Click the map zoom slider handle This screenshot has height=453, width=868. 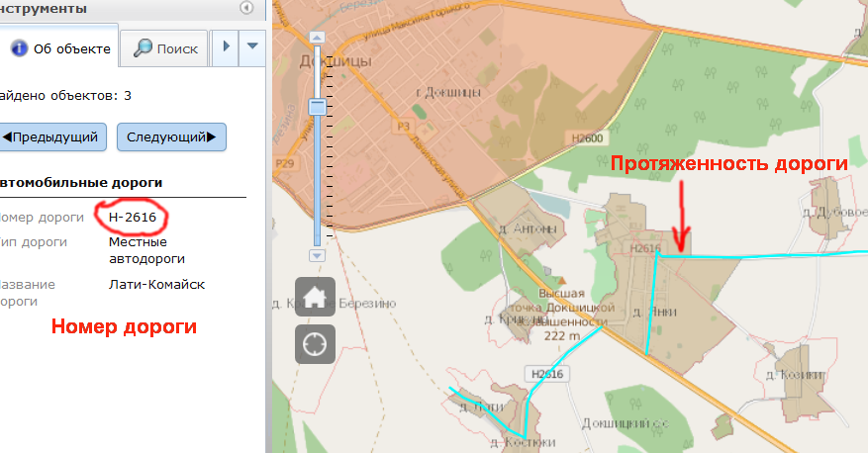coord(317,107)
